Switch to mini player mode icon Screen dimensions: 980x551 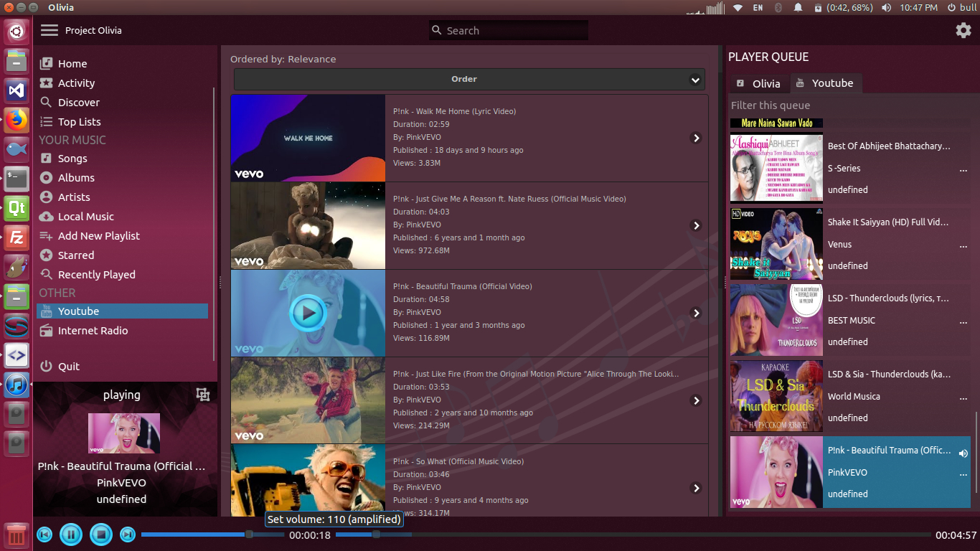click(203, 395)
